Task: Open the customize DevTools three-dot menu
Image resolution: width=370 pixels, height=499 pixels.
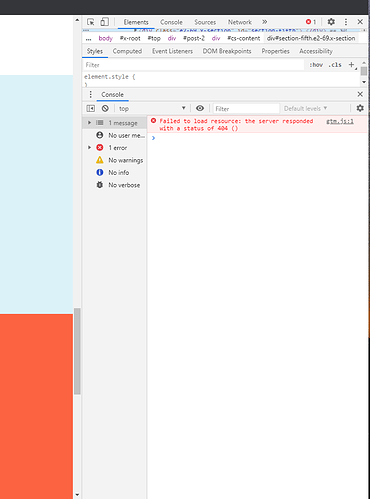Action: tap(346, 22)
